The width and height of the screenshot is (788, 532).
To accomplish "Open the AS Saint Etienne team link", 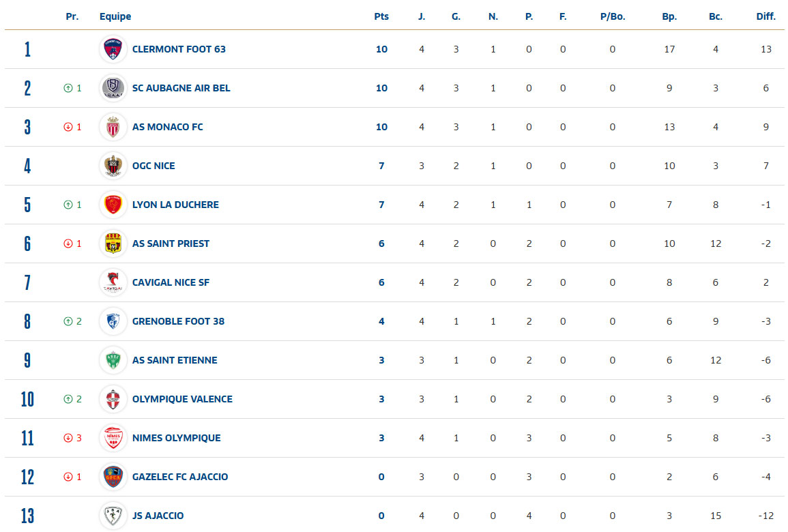I will click(x=175, y=360).
